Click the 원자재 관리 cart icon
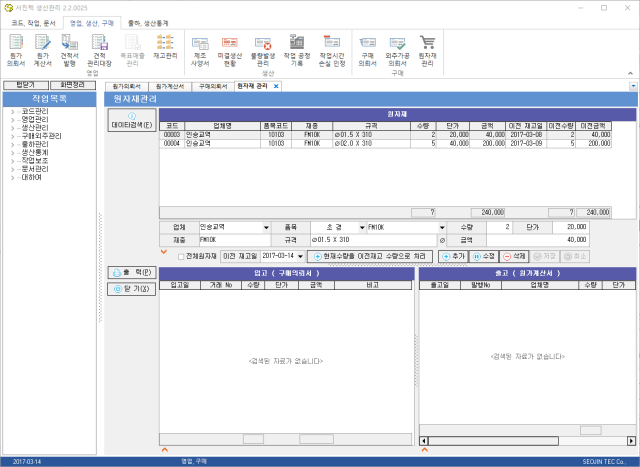The height and width of the screenshot is (467, 640). (x=428, y=49)
